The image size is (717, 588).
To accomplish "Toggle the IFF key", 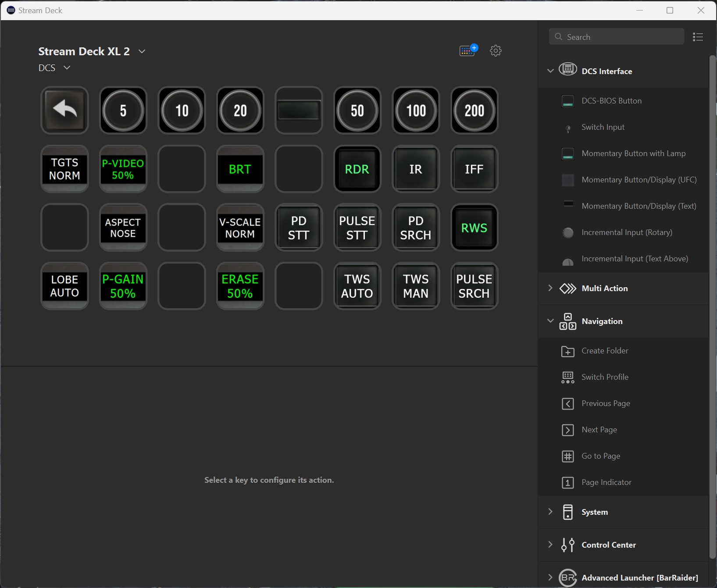I will [474, 169].
